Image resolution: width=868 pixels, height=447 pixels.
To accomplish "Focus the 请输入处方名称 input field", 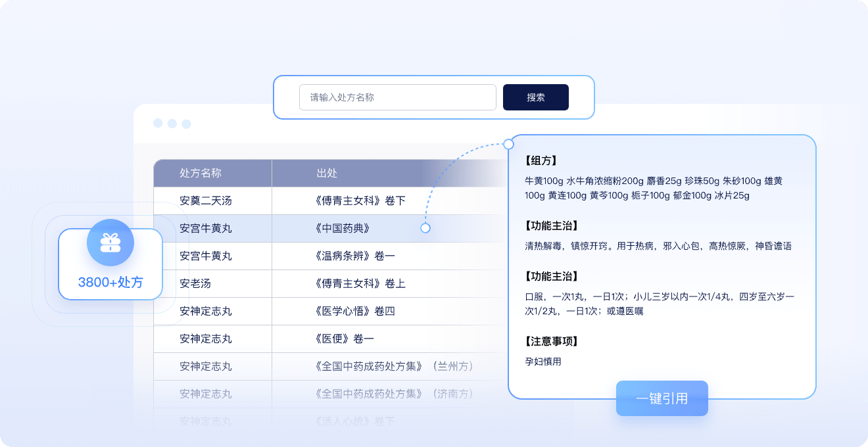I will click(x=397, y=97).
